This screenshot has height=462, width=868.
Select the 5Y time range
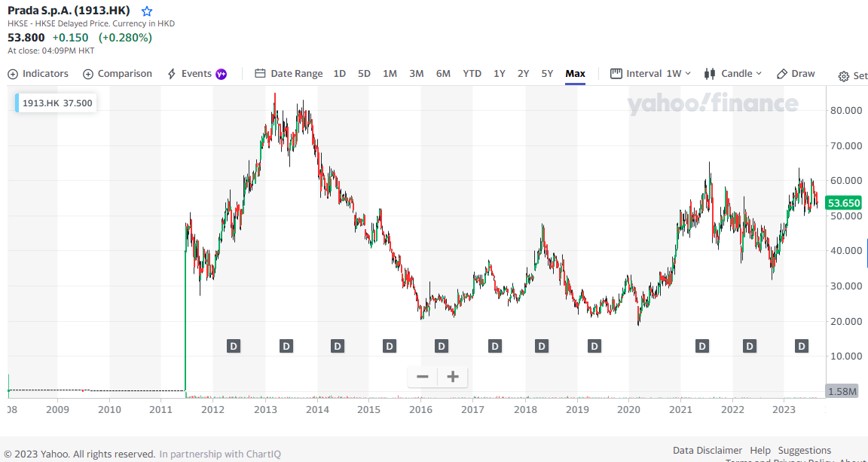[x=547, y=74]
